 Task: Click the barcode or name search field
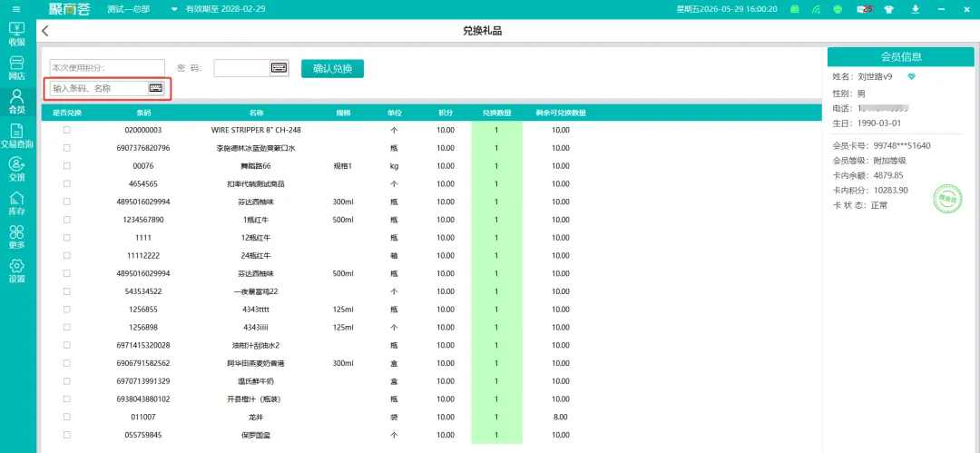(x=99, y=88)
